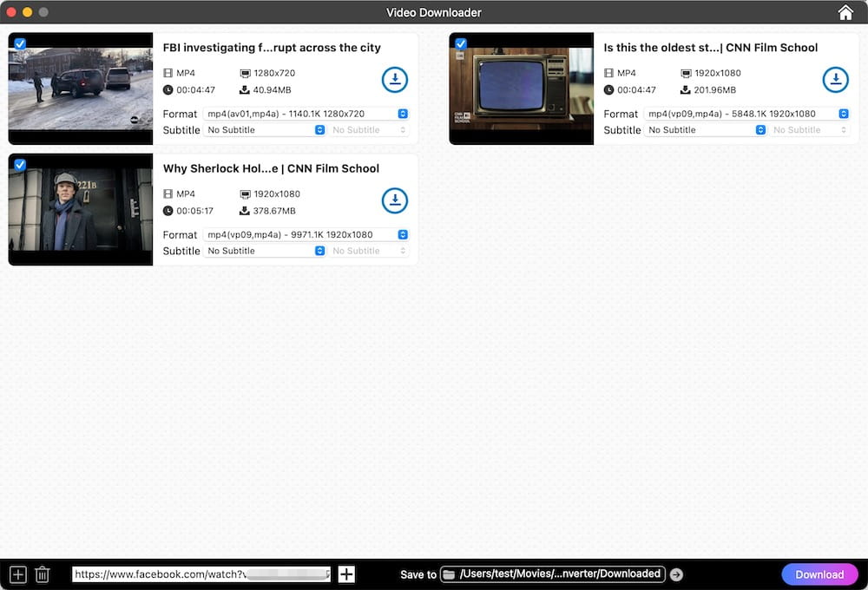Click the download icon for the CNN Film School video
Viewport: 868px width, 590px height.
[x=836, y=80]
